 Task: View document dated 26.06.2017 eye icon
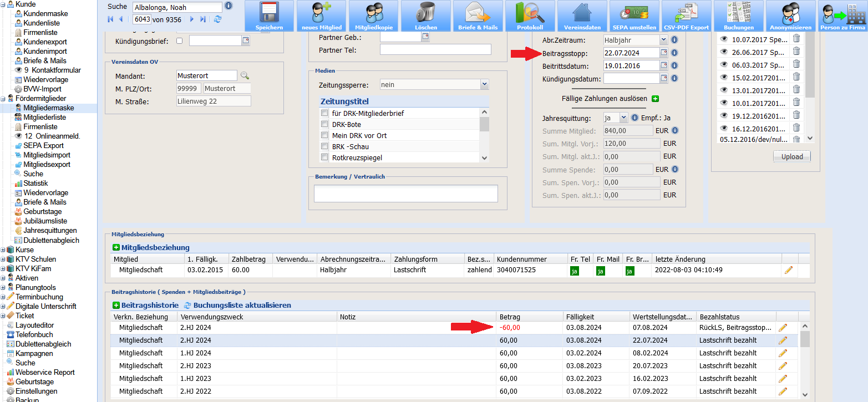[x=724, y=52]
